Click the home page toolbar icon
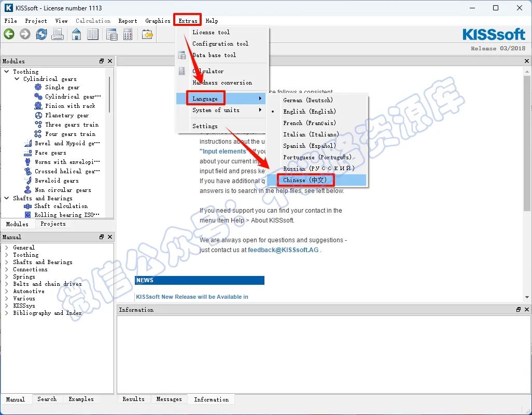Image resolution: width=532 pixels, height=415 pixels. (x=76, y=34)
